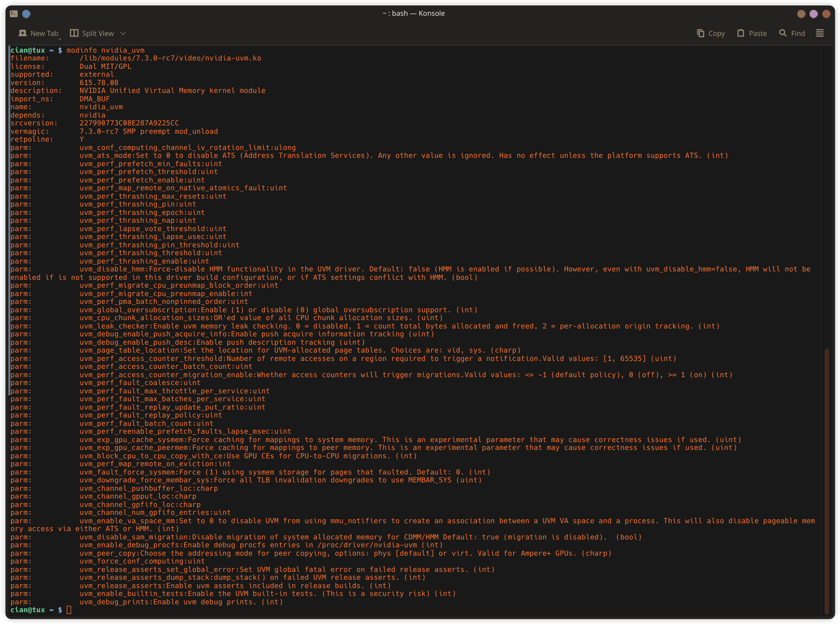Click the blue pin-on-all-desktops dot

click(27, 14)
